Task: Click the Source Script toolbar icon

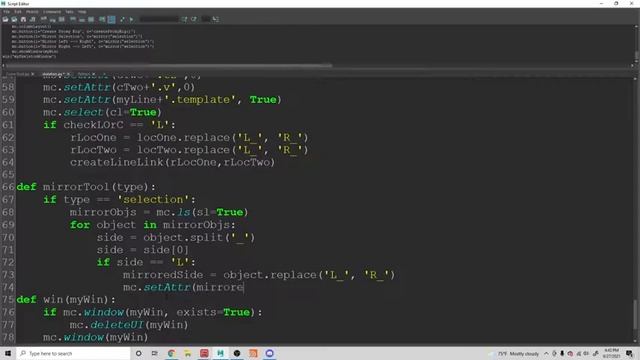Action: pos(14,19)
